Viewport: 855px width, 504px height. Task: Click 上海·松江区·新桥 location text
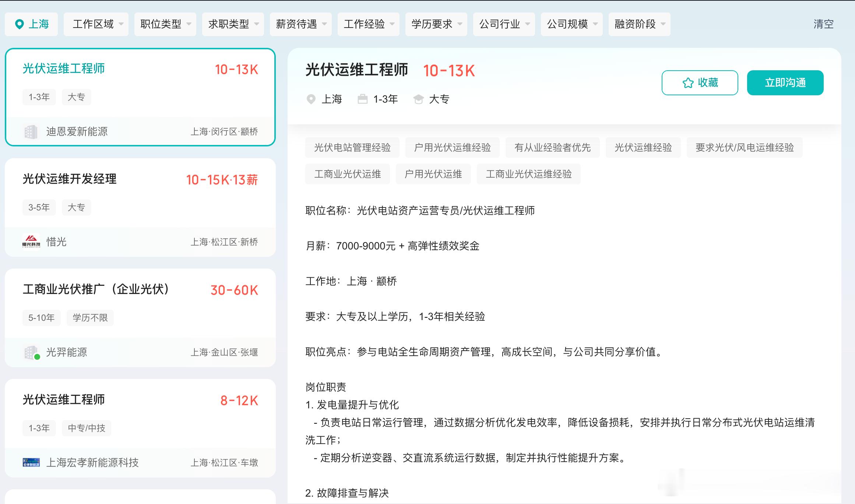click(224, 242)
